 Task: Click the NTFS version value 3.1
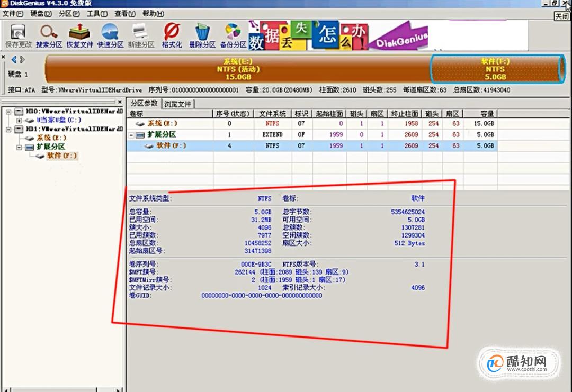coord(419,264)
